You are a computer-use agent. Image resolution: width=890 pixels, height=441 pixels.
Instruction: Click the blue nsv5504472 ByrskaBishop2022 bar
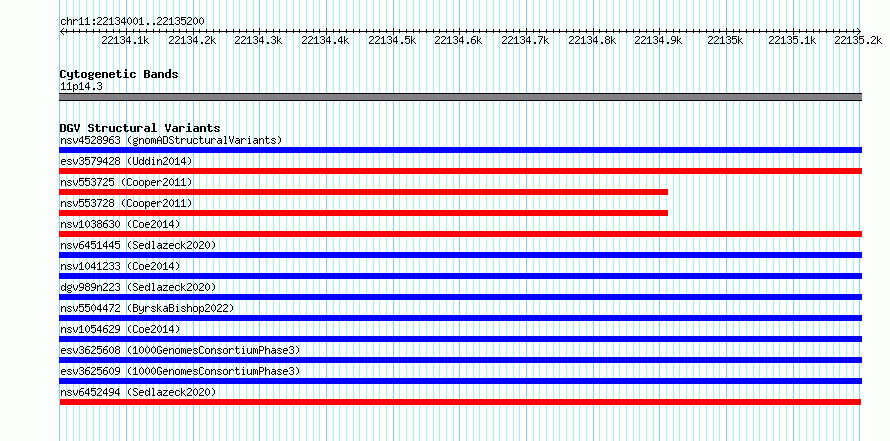[x=460, y=318]
